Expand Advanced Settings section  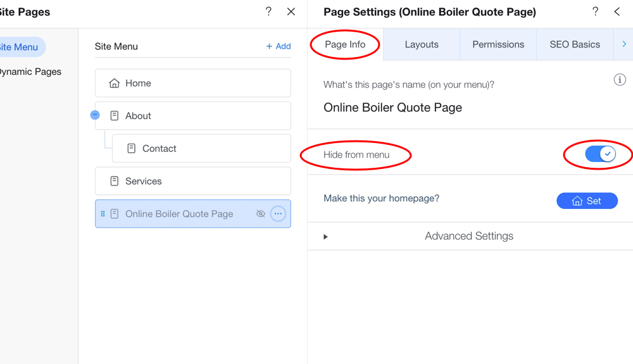pyautogui.click(x=470, y=236)
